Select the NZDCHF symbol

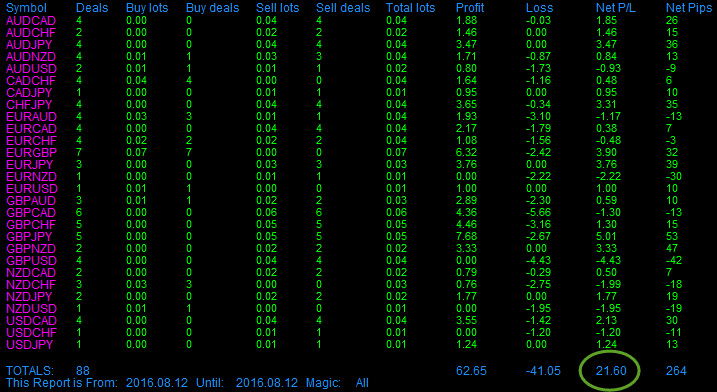(x=31, y=285)
